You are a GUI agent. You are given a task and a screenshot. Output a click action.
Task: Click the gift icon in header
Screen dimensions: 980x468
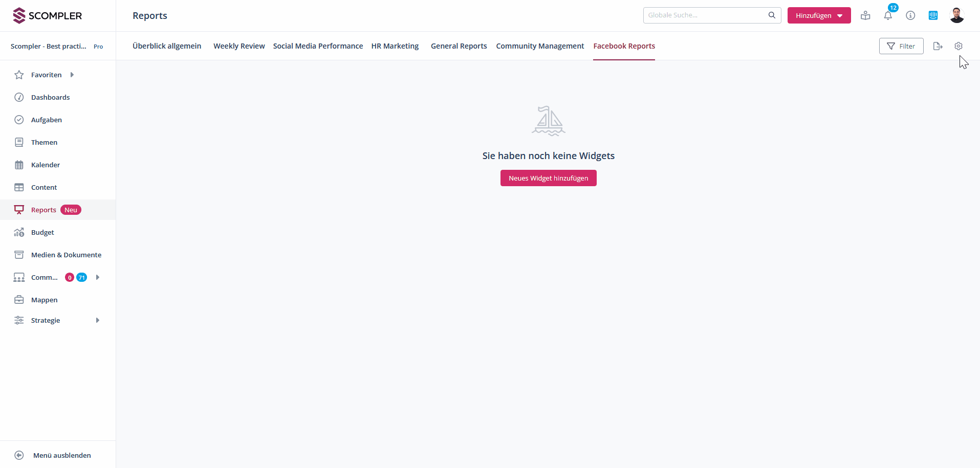click(x=865, y=15)
